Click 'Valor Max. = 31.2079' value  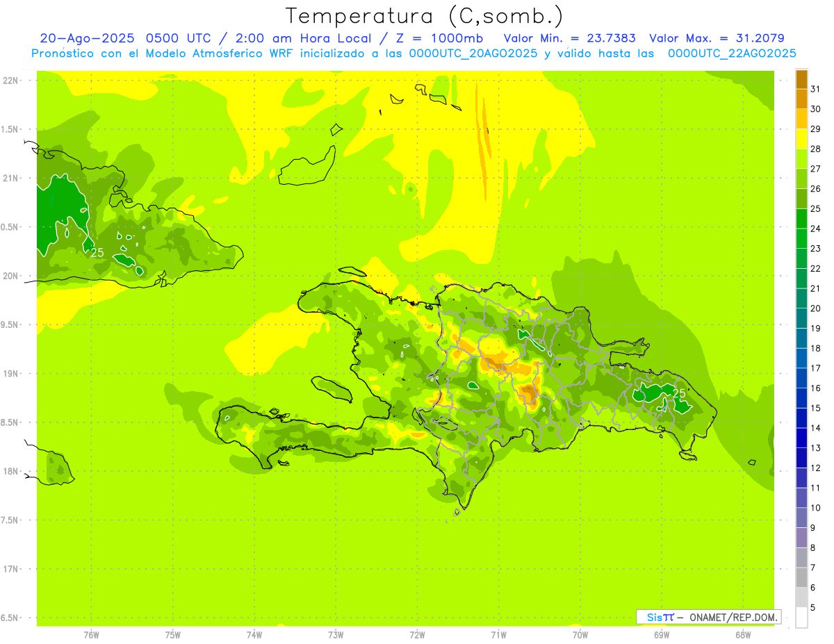click(x=717, y=38)
